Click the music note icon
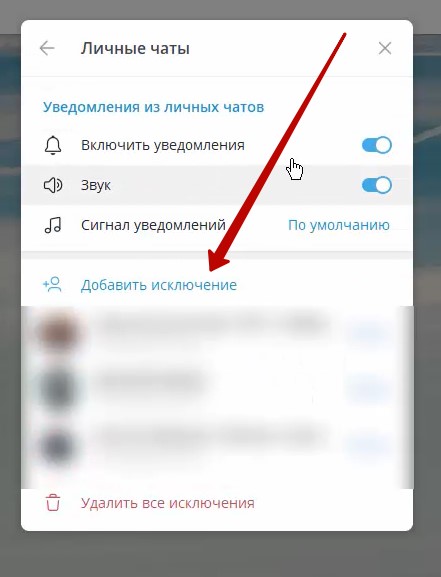441x577 pixels. click(x=53, y=225)
